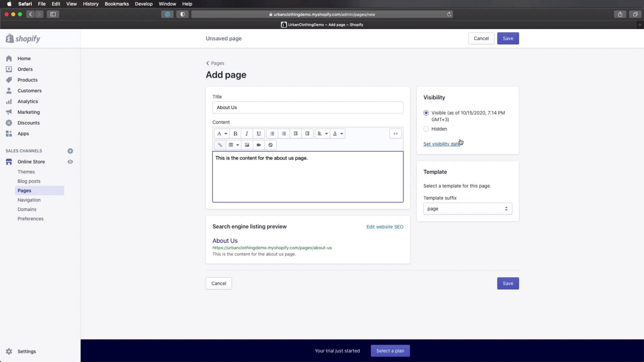This screenshot has width=644, height=362.
Task: Select the Visible visibility radio option
Action: [426, 113]
